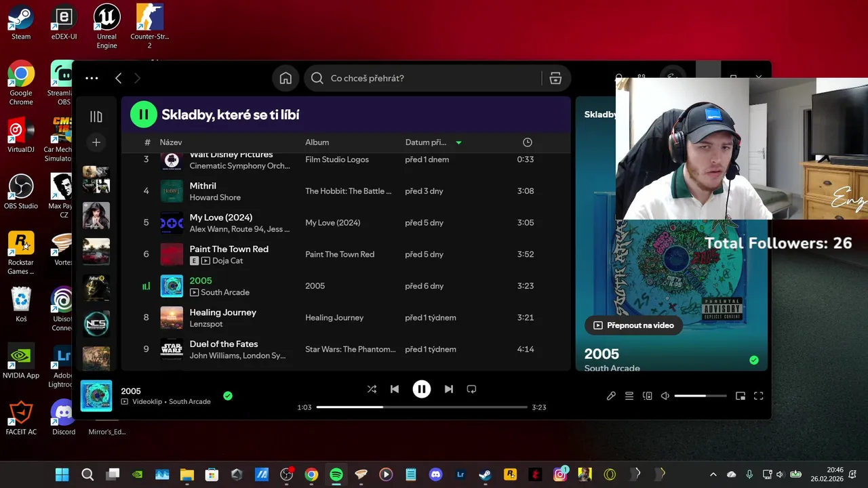The height and width of the screenshot is (488, 868).
Task: Sort tracks by Album column header
Action: (x=317, y=142)
